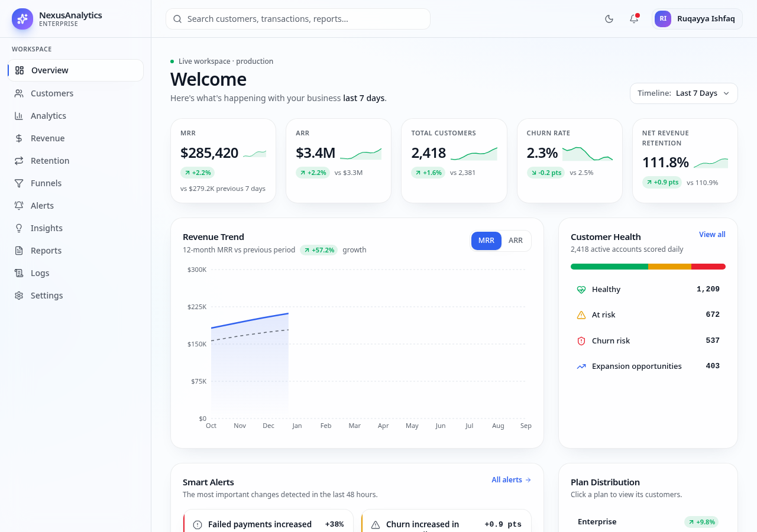757x532 pixels.
Task: Click the RI user avatar
Action: (663, 19)
